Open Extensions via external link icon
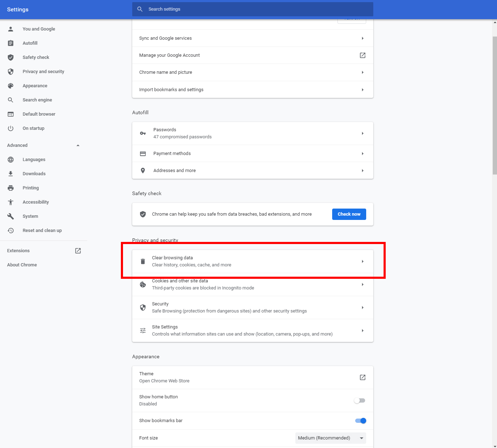The width and height of the screenshot is (497, 448). point(78,251)
